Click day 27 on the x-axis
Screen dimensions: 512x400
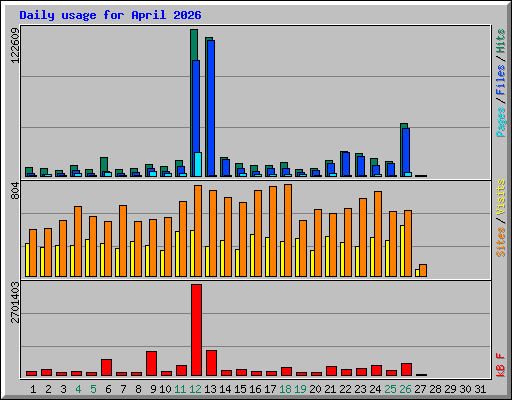(420, 389)
